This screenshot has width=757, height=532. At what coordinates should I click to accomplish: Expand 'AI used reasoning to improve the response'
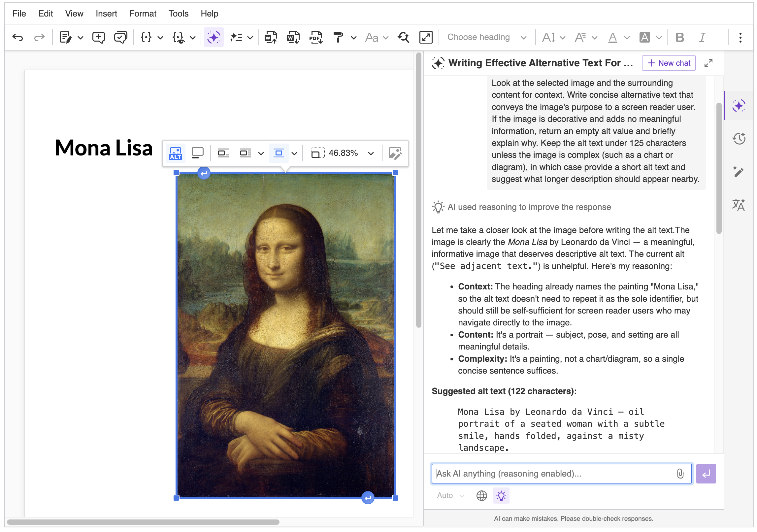[x=521, y=207]
